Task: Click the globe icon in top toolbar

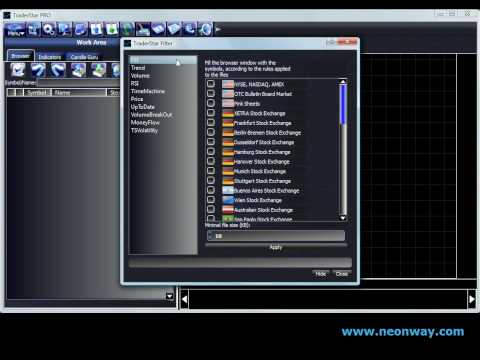Action: tap(127, 29)
